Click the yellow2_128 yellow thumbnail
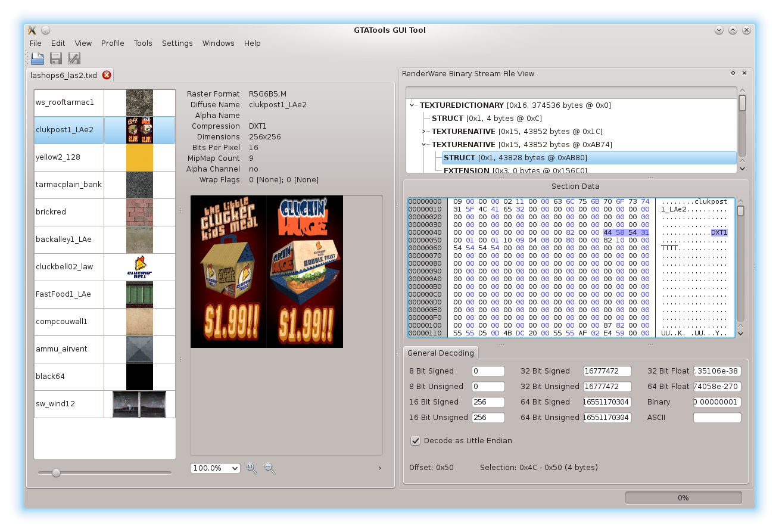The image size is (779, 532). pos(139,158)
